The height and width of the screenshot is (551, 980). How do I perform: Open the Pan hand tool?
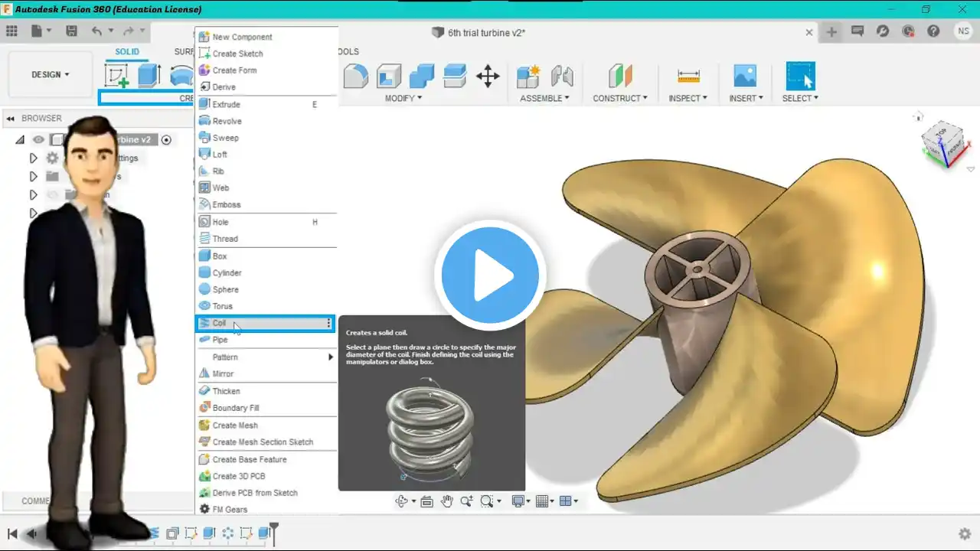[x=446, y=501]
